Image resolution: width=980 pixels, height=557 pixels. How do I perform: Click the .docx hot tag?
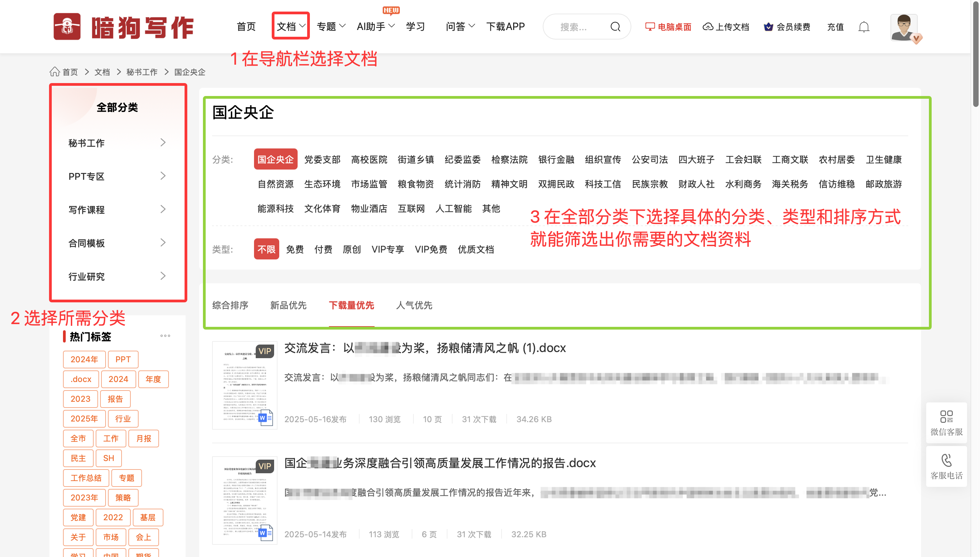pyautogui.click(x=81, y=379)
